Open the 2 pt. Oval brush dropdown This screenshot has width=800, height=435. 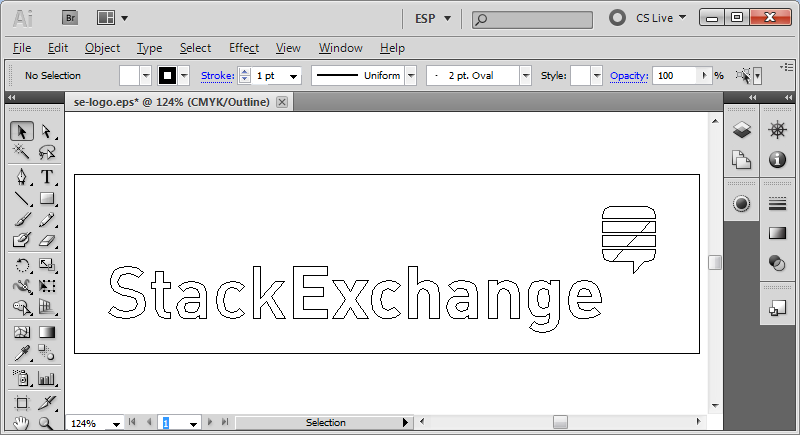coord(526,76)
